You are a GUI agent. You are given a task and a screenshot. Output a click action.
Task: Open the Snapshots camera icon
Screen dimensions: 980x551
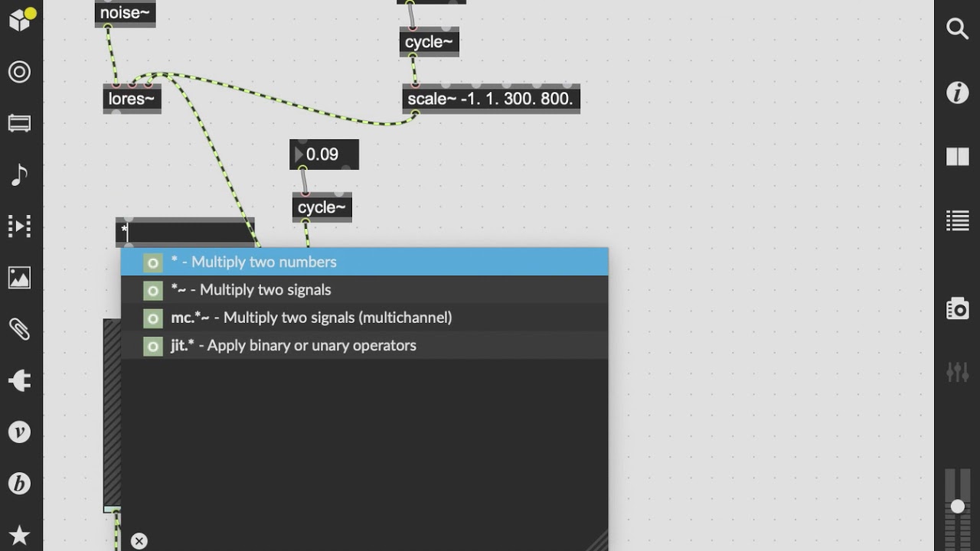coord(957,309)
